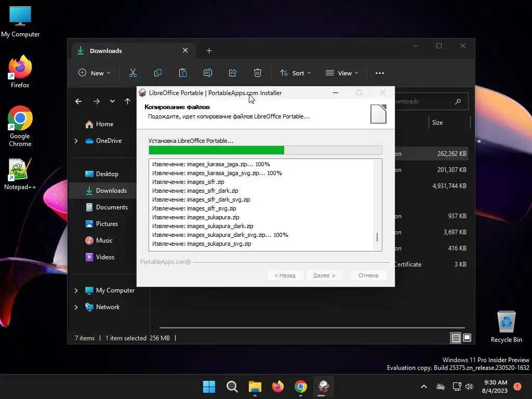Open the Sort dropdown in Explorer
532x399 pixels.
[x=295, y=73]
